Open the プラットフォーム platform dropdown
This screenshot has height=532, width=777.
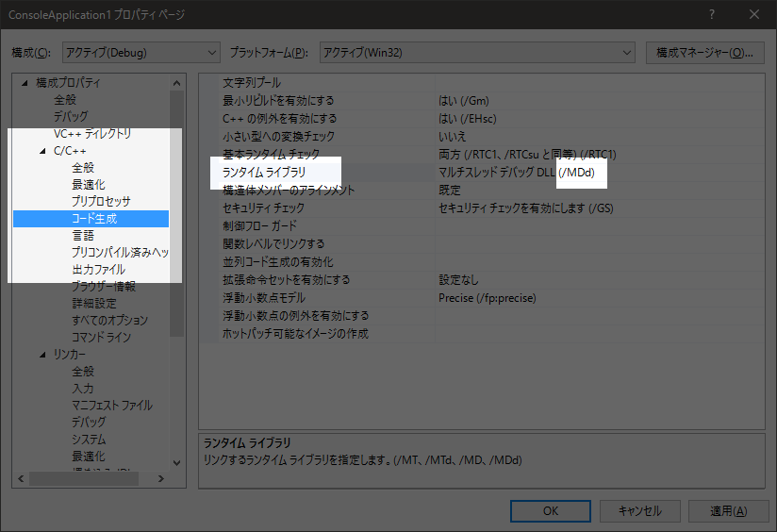(x=477, y=53)
